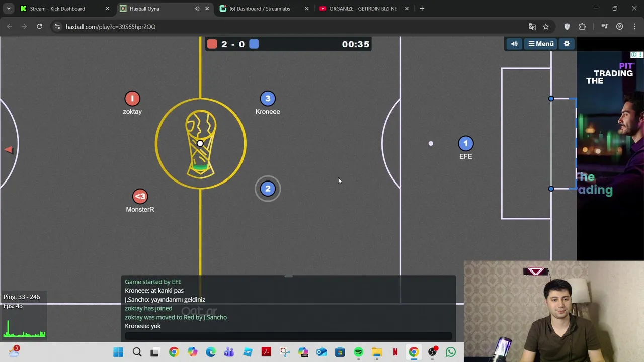Click 'Kroneee: at kanki pas' message
The image size is (644, 362).
point(154,291)
